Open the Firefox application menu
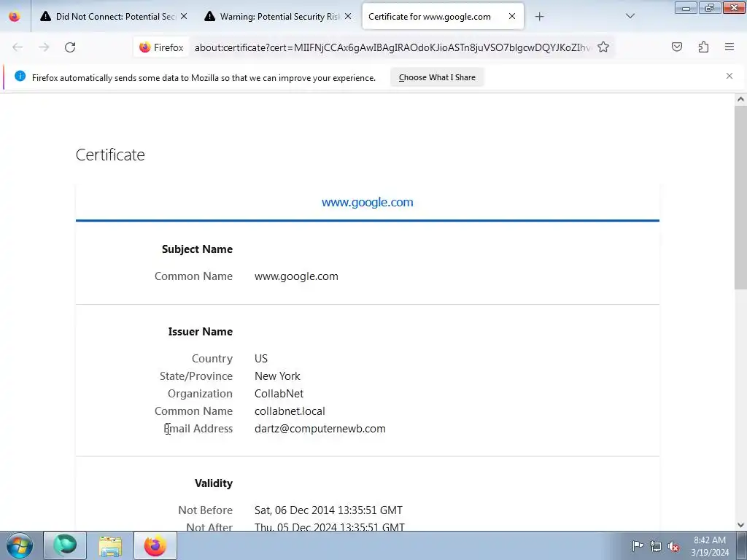 pos(729,47)
